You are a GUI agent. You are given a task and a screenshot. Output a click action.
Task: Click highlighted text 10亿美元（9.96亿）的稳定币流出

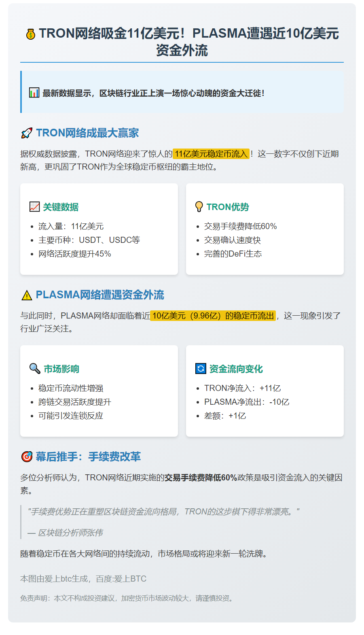pyautogui.click(x=213, y=316)
